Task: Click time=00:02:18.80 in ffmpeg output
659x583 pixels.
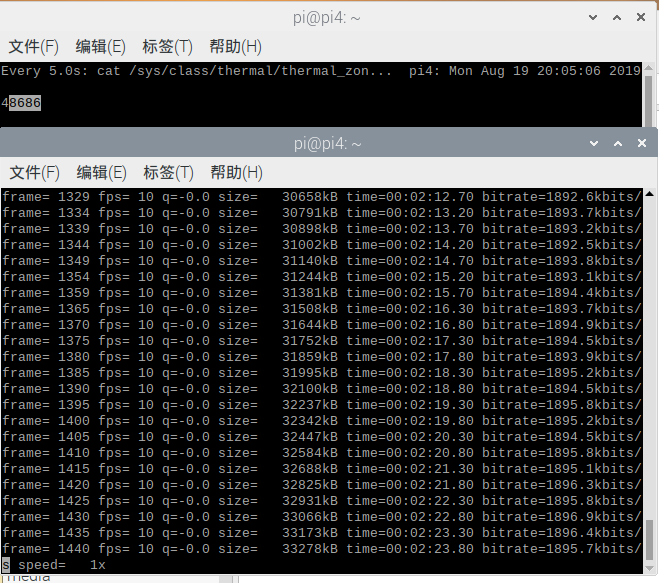Action: (x=410, y=389)
